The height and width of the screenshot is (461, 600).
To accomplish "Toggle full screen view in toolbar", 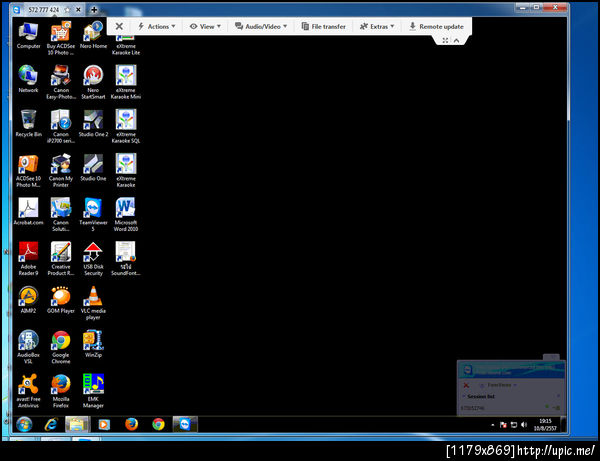I will click(445, 40).
